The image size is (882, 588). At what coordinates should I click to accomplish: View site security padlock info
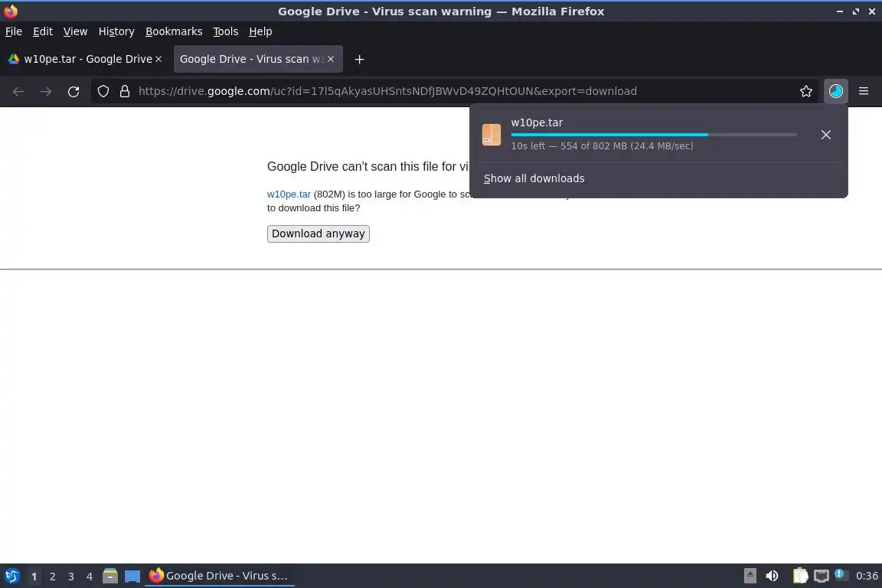click(125, 91)
